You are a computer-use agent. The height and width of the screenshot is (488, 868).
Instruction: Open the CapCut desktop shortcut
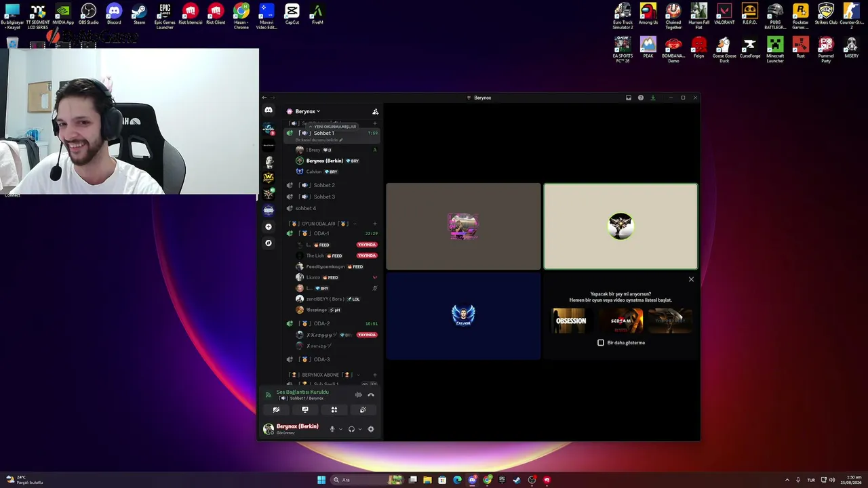click(292, 14)
